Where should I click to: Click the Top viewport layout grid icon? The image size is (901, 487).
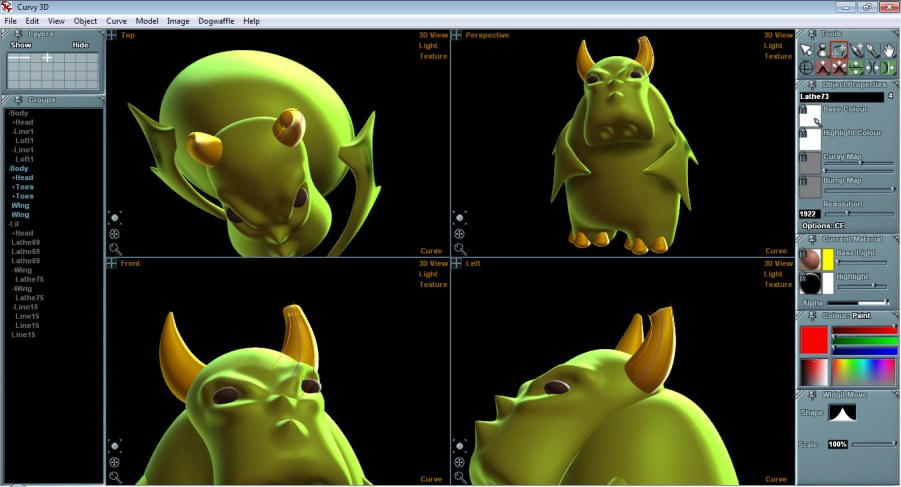[x=111, y=35]
